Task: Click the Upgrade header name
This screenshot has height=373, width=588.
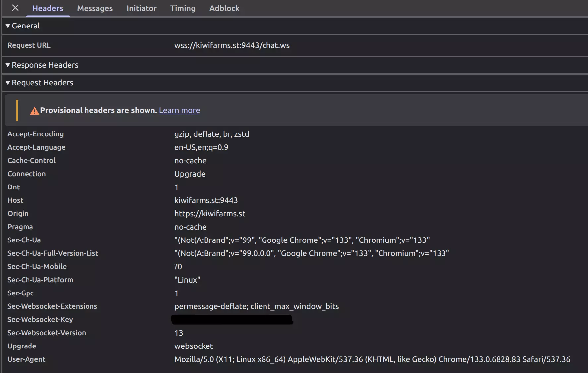Action: (22, 346)
